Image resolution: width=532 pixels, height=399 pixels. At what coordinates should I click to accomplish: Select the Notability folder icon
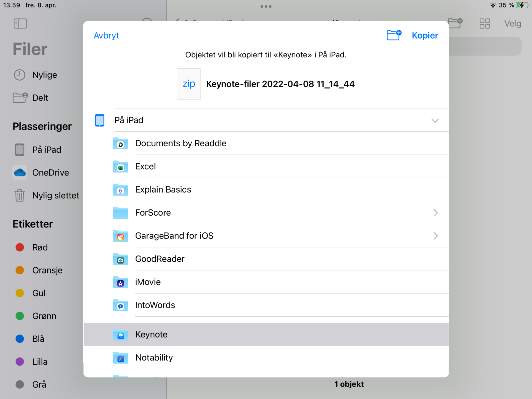121,358
